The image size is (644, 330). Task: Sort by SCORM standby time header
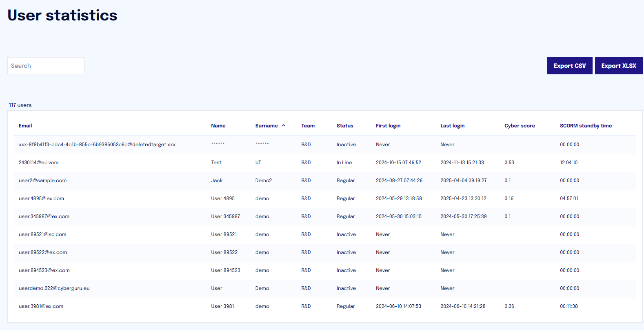pos(586,126)
